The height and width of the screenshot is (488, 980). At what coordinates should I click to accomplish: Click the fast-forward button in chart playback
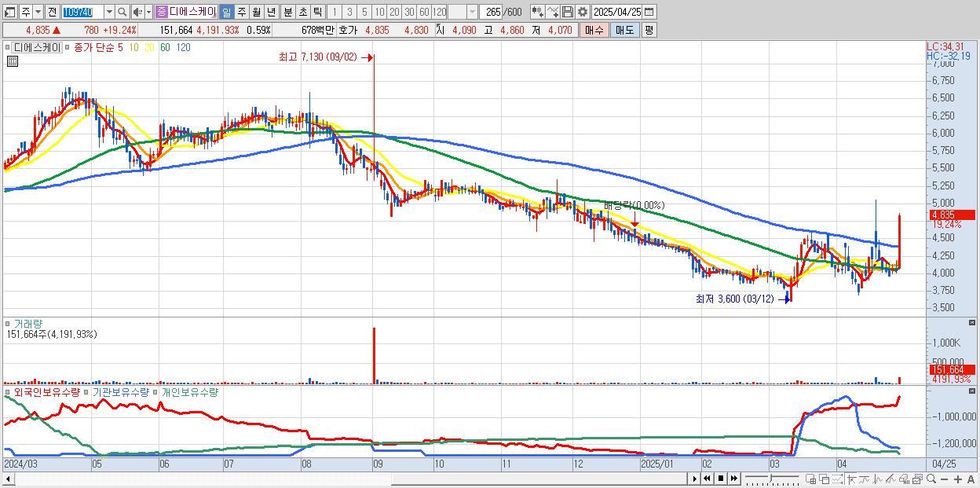tap(733, 479)
